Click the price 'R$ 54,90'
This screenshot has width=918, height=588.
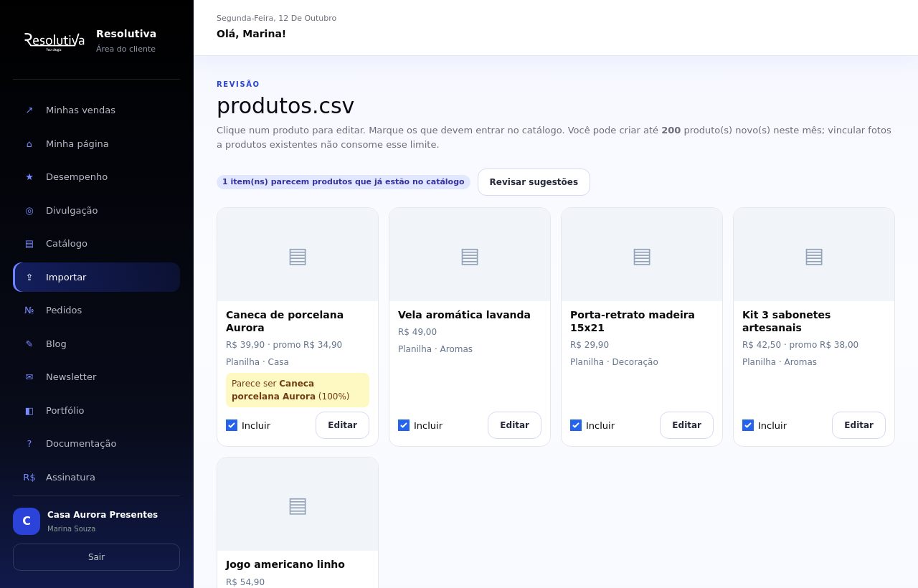(x=245, y=582)
